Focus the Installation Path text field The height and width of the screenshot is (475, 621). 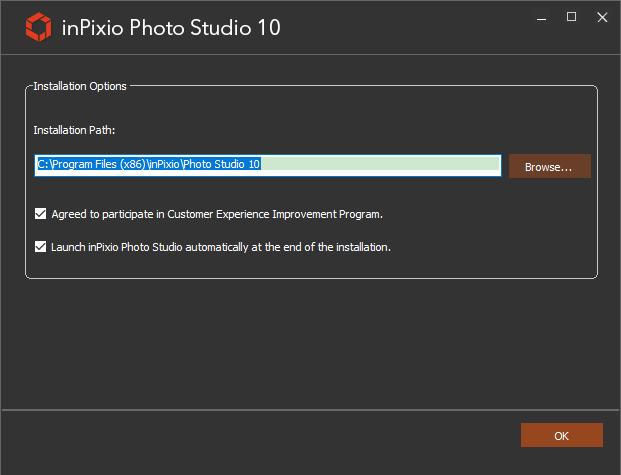pos(268,166)
